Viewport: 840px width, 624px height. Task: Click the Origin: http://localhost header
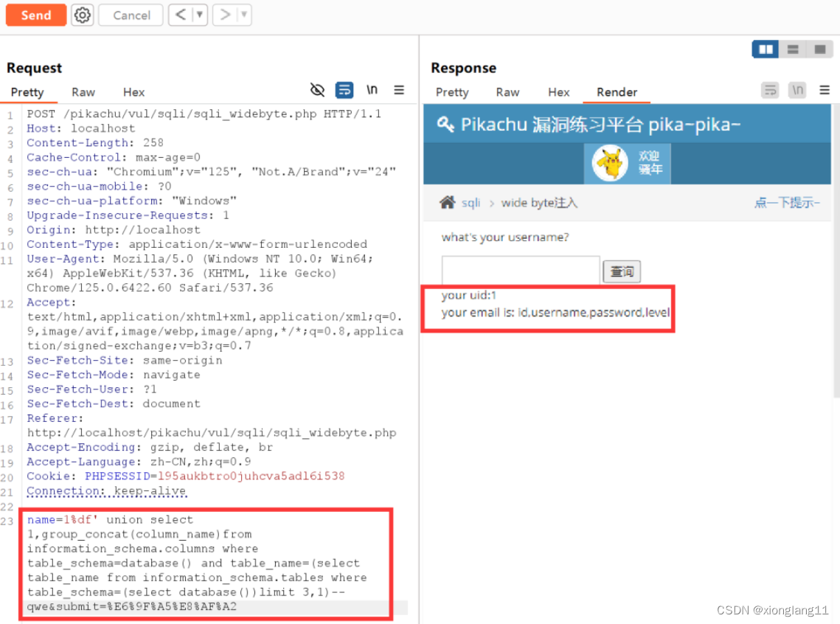pos(114,229)
